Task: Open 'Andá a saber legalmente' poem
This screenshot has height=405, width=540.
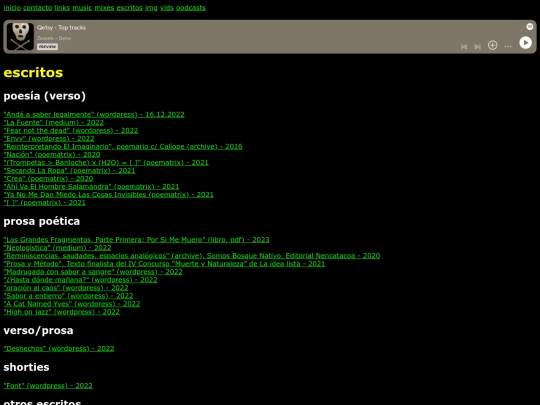Action: (x=94, y=114)
